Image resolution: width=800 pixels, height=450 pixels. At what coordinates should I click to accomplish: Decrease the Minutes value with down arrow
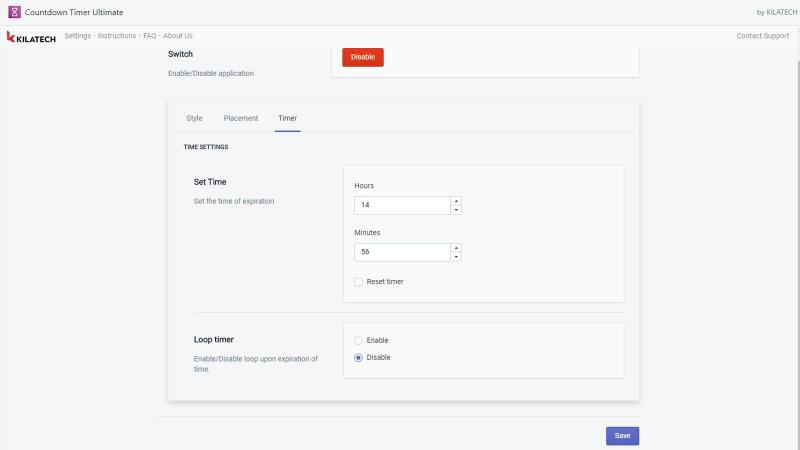tap(456, 257)
